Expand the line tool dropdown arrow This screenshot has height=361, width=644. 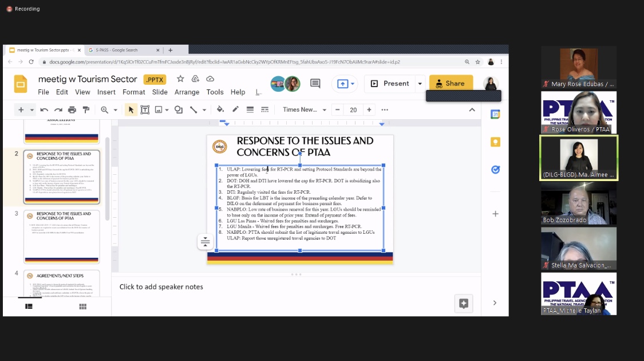pos(204,110)
